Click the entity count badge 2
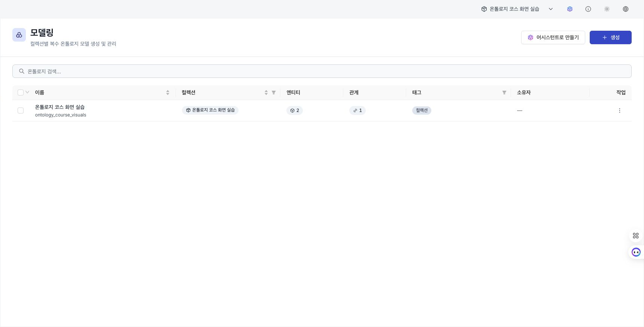This screenshot has height=327, width=644. pos(295,110)
